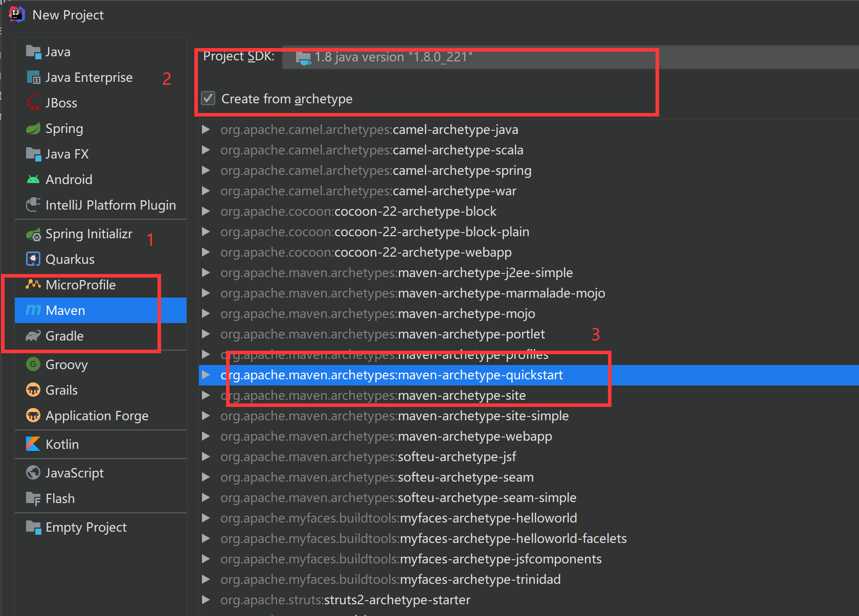Click the Empty Project icon

[33, 527]
